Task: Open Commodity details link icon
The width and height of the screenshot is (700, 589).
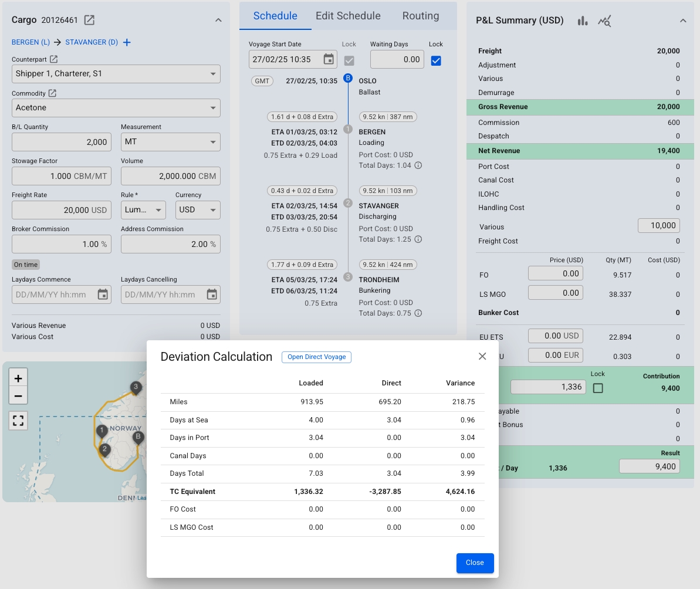Action: [52, 93]
